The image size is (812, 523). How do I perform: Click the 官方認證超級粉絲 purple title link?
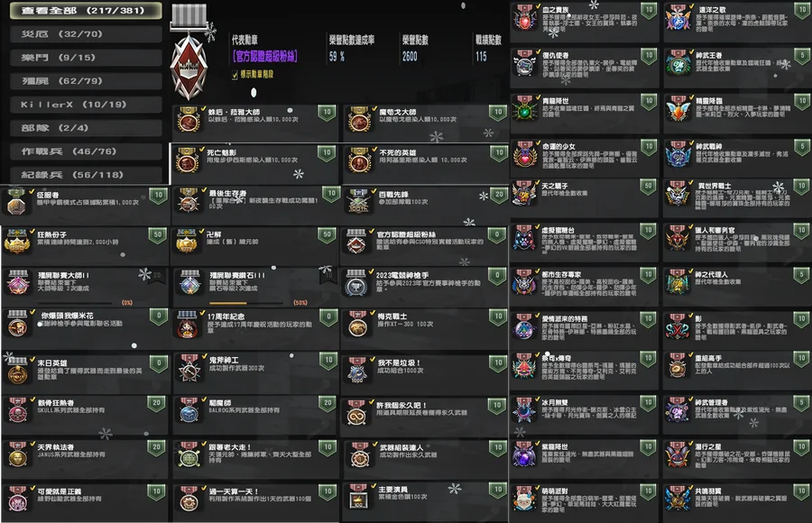265,56
